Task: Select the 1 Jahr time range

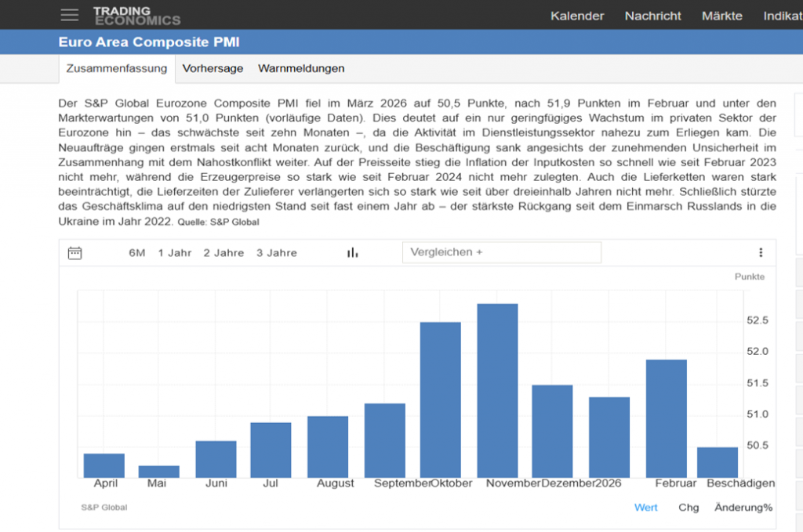Action: tap(174, 253)
